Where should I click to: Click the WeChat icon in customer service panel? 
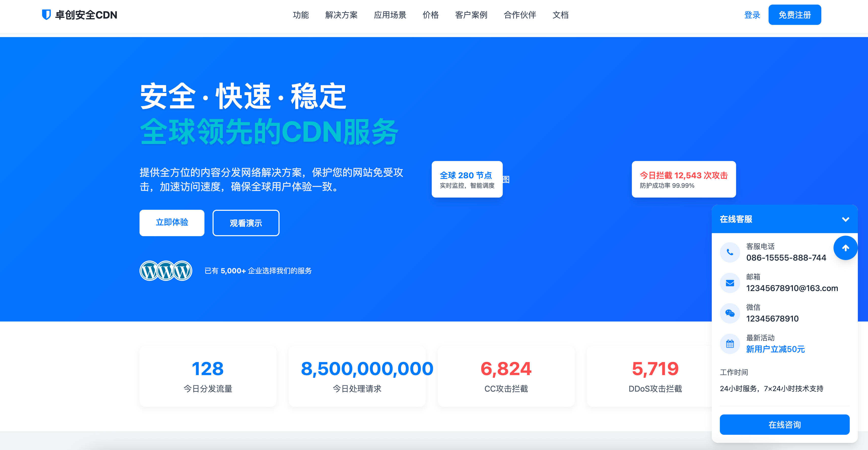coord(730,313)
